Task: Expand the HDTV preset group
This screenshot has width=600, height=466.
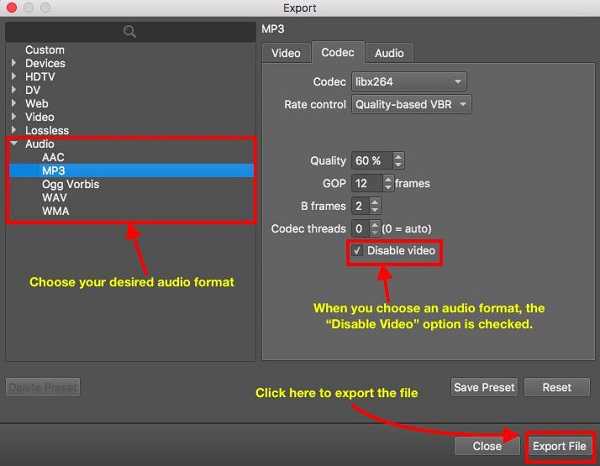Action: 14,76
